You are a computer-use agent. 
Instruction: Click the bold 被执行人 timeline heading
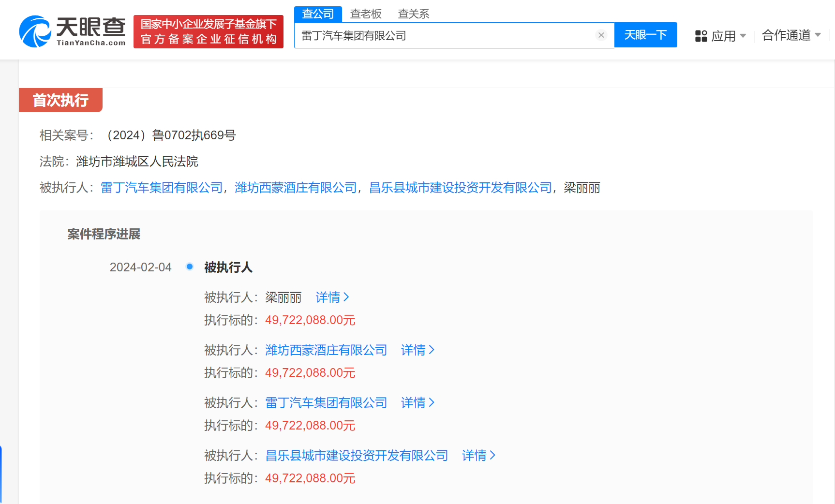[x=228, y=267]
